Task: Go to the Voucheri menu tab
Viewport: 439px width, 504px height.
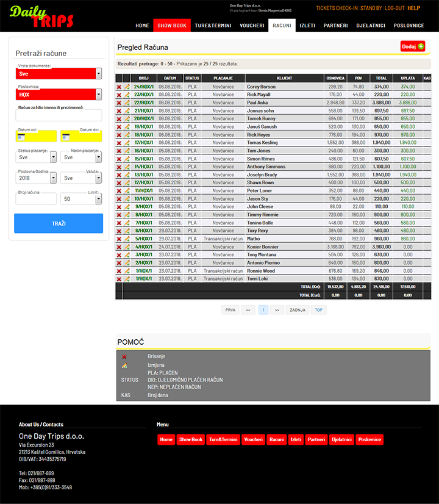Action: [253, 26]
